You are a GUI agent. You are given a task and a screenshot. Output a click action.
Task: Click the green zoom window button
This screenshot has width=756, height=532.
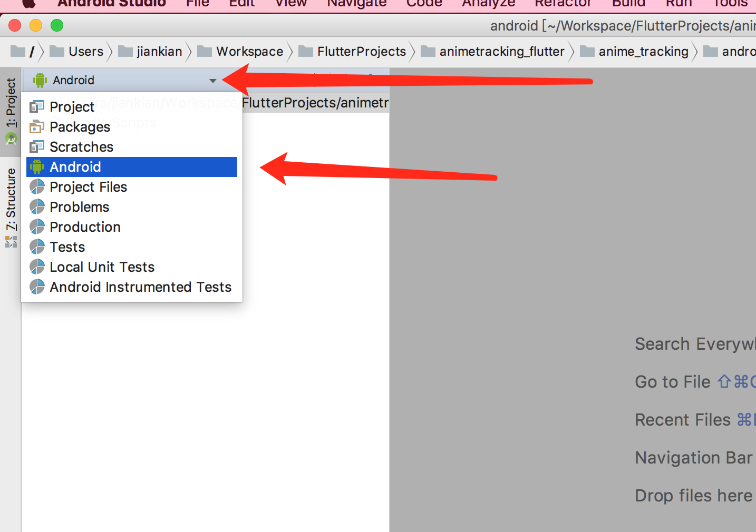click(x=57, y=25)
